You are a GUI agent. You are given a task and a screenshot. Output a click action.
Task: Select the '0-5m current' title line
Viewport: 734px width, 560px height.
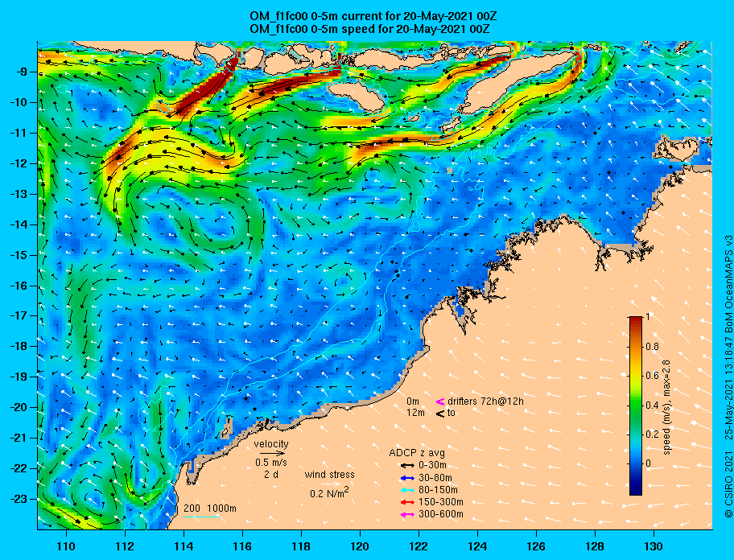[373, 16]
